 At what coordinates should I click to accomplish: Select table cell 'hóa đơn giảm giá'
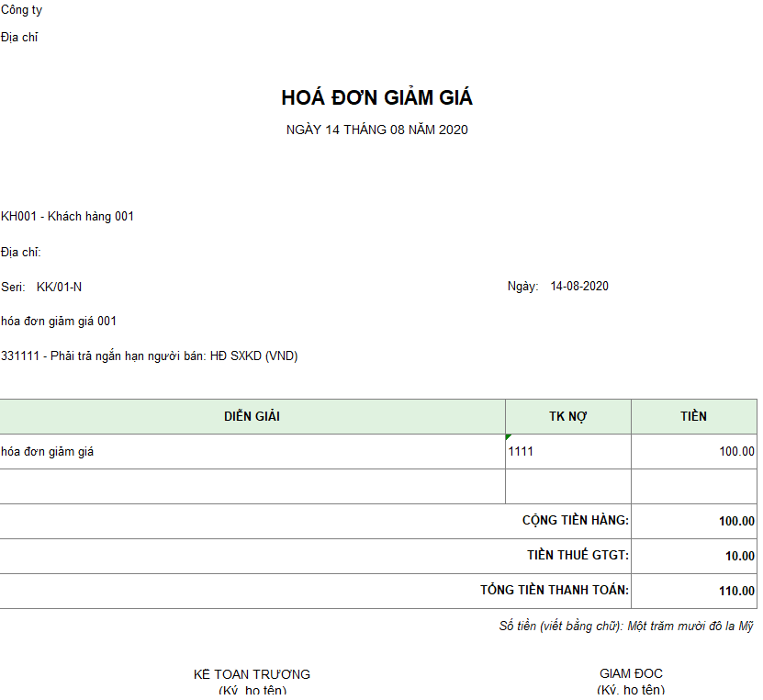point(252,452)
